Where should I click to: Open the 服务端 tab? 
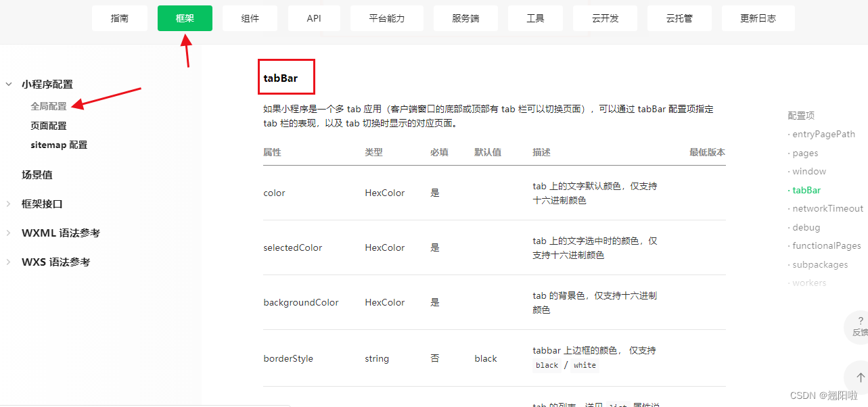pyautogui.click(x=465, y=18)
